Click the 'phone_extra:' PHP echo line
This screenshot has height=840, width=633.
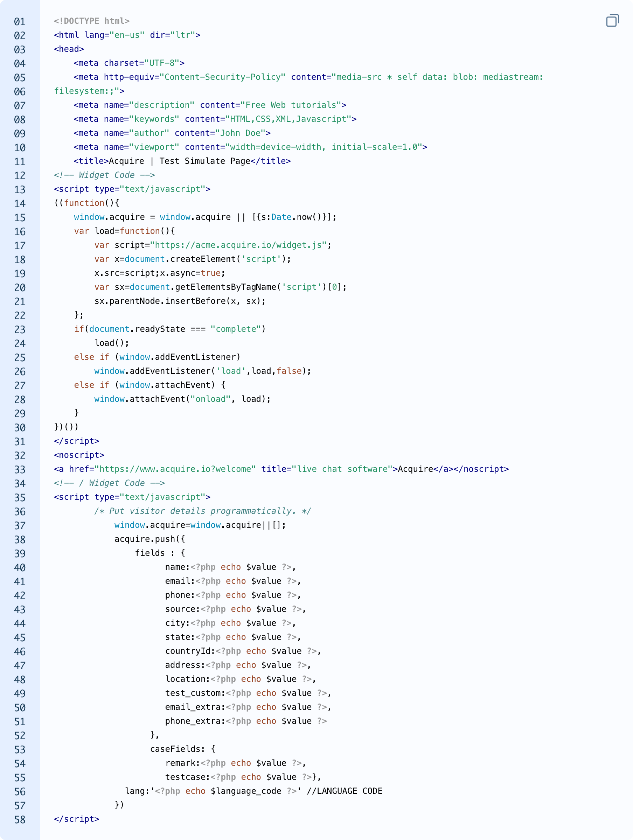tap(246, 721)
